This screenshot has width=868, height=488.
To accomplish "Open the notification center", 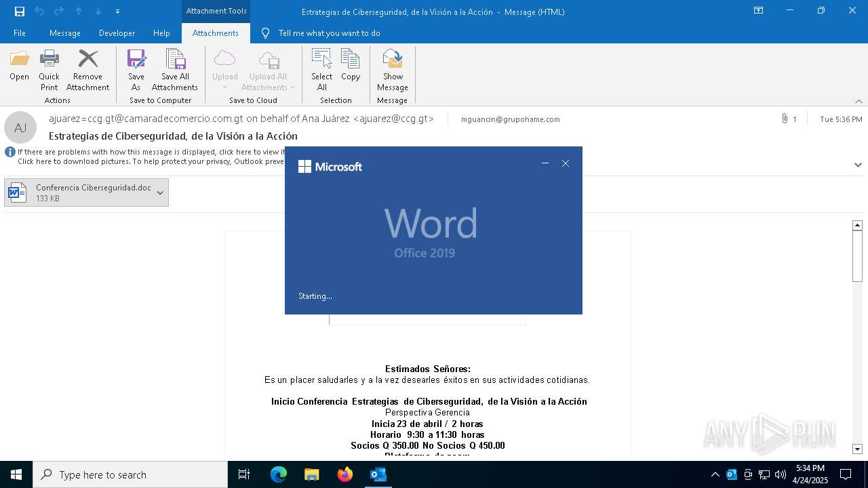I will click(x=846, y=474).
